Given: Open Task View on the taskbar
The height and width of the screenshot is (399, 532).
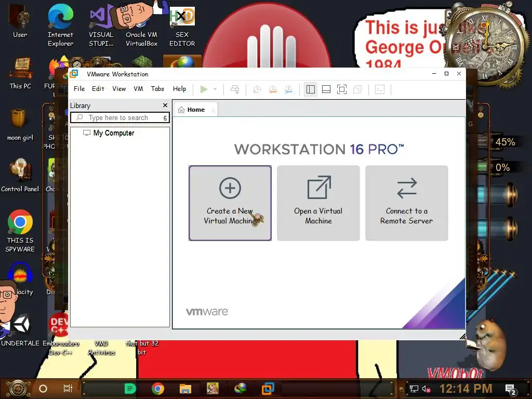Looking at the screenshot, I should pyautogui.click(x=68, y=389).
